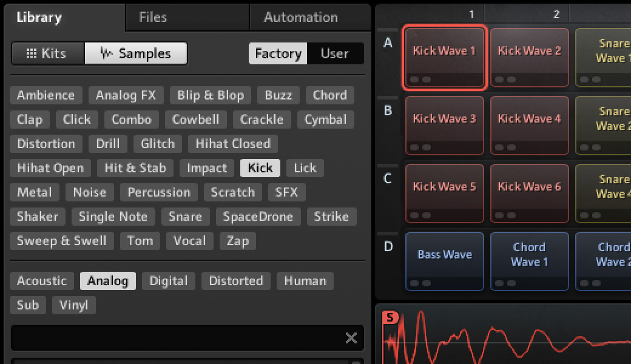Show Factory library content
The width and height of the screenshot is (631, 364).
278,53
